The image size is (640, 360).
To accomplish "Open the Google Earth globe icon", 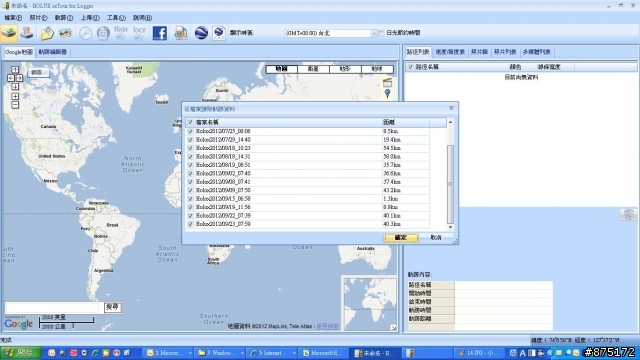I will pyautogui.click(x=201, y=33).
